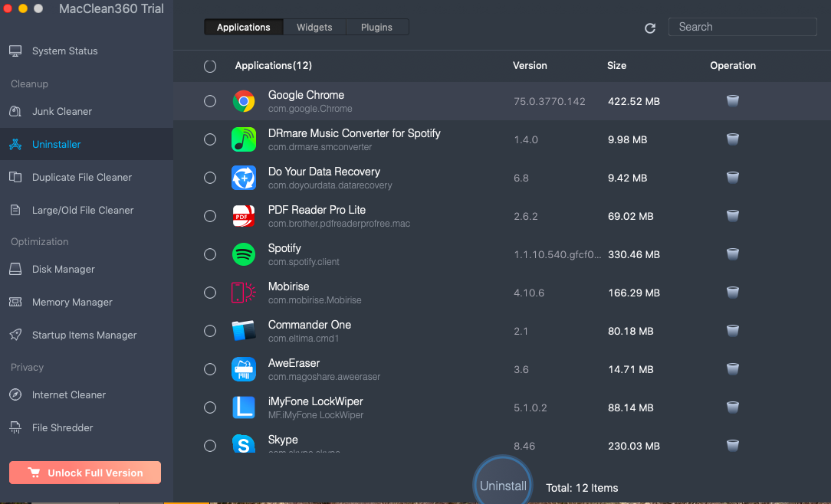Toggle the select-all Applications checkbox
Image resolution: width=831 pixels, height=504 pixels.
pos(210,66)
